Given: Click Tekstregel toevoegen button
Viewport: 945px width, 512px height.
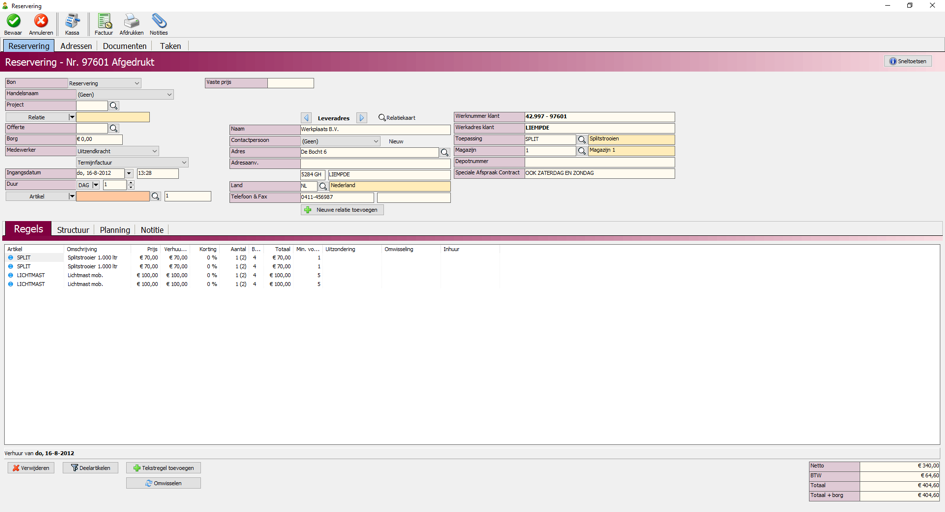Looking at the screenshot, I should coord(163,468).
